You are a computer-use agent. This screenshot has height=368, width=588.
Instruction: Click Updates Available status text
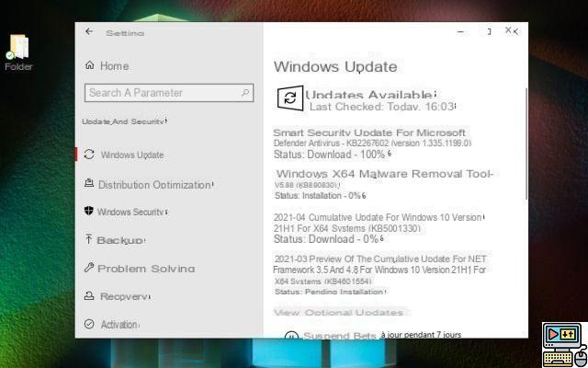click(x=370, y=95)
